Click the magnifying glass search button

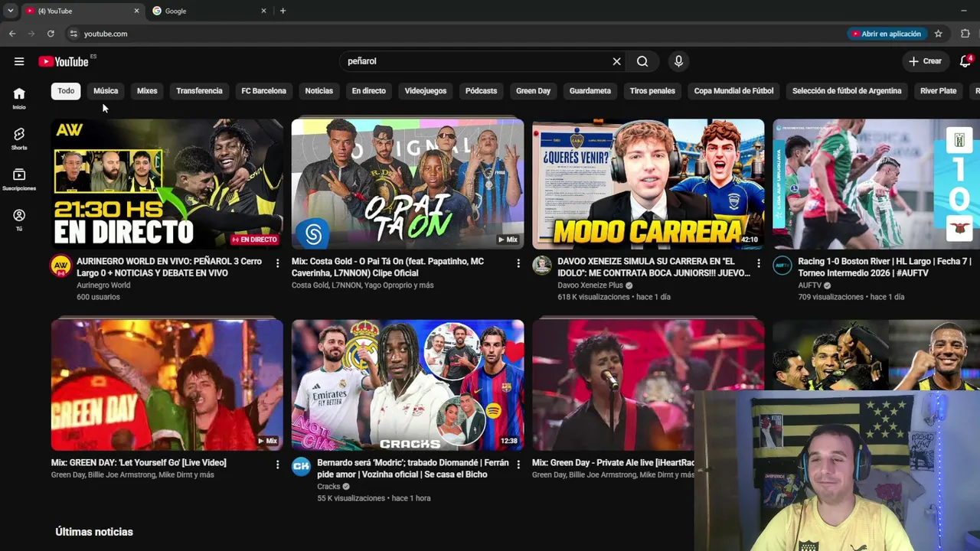click(642, 61)
